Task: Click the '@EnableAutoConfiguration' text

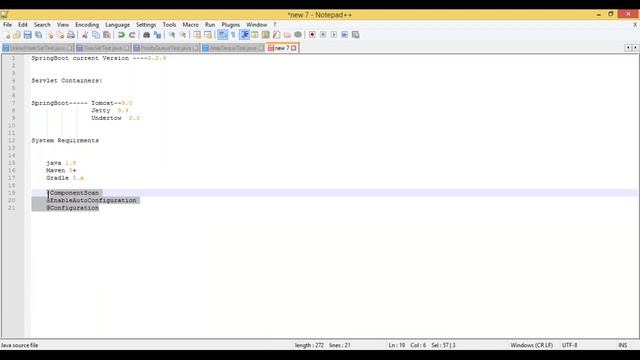Action: coord(91,200)
